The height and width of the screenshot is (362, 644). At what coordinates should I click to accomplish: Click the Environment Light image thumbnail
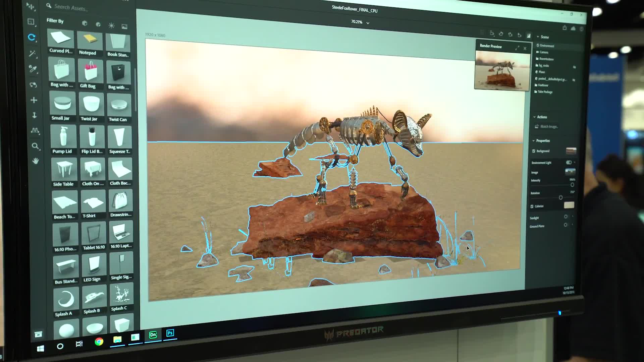click(x=570, y=172)
